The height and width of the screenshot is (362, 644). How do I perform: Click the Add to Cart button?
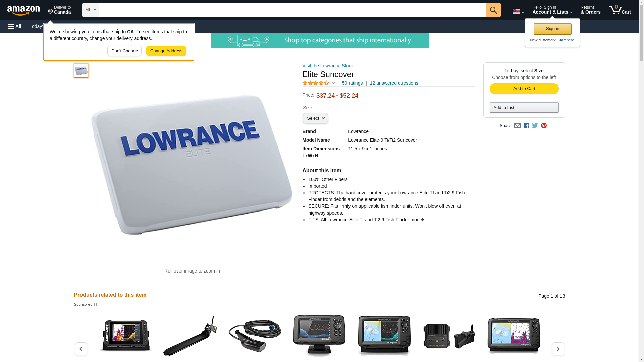524,89
